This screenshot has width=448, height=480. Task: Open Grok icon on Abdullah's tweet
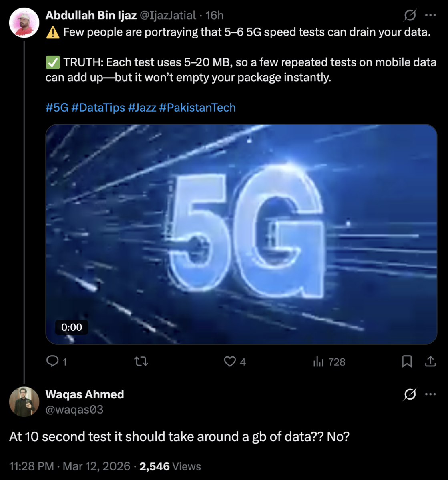410,16
